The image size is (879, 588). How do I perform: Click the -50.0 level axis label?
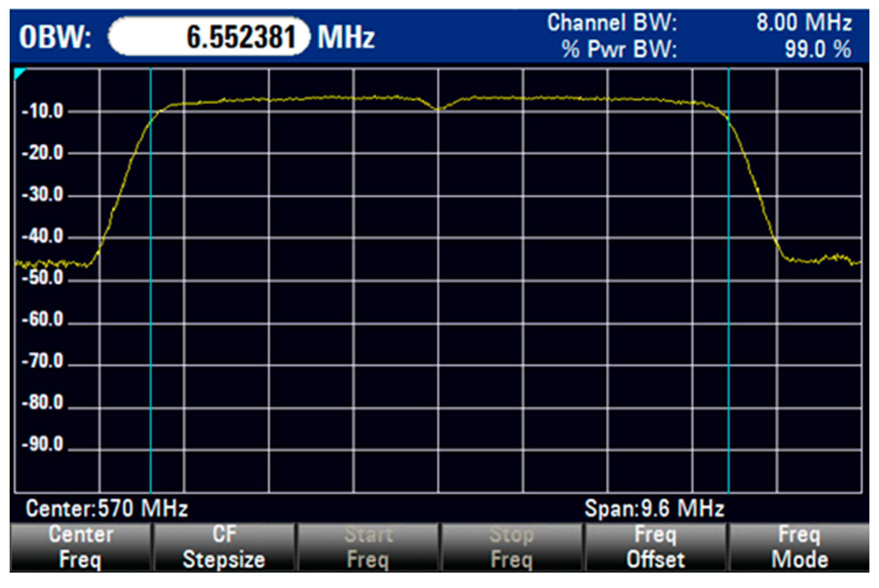click(42, 278)
